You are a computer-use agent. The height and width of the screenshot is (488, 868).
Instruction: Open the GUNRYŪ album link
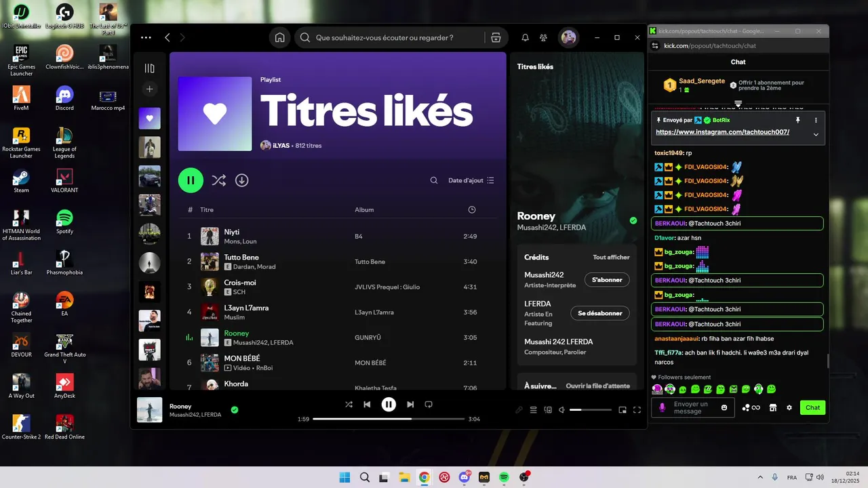click(x=368, y=338)
